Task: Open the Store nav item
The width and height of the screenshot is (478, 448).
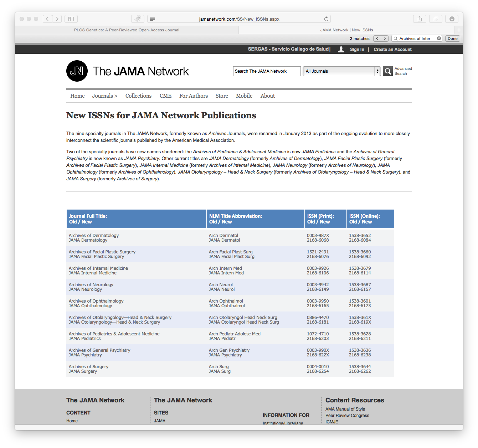Action: click(x=222, y=96)
